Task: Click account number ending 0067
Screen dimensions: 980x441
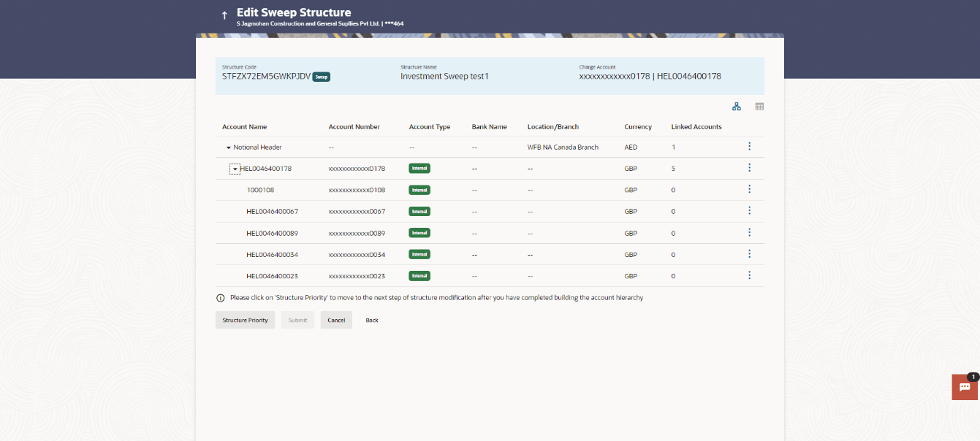Action: pyautogui.click(x=357, y=212)
